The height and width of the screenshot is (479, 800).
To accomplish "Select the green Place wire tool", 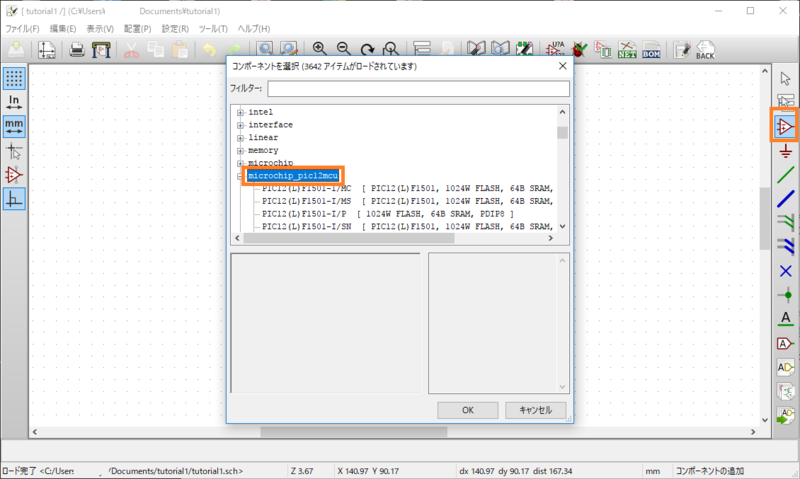I will click(x=785, y=174).
